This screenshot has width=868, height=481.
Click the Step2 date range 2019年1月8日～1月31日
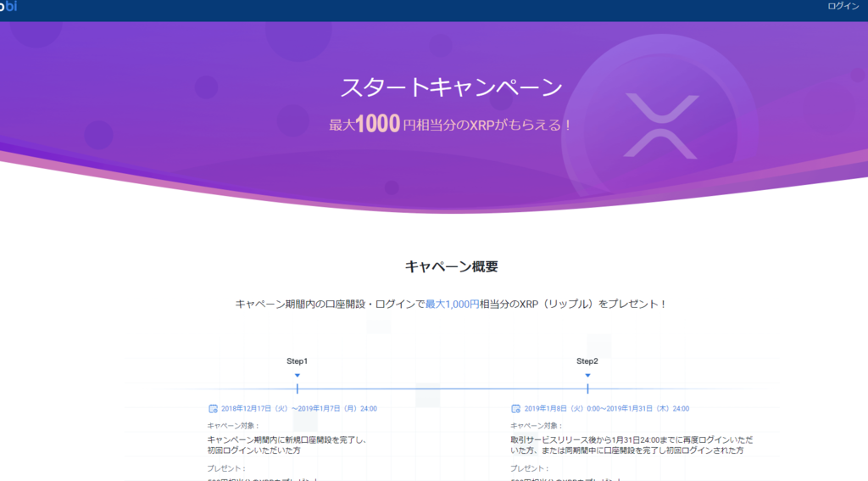(607, 408)
